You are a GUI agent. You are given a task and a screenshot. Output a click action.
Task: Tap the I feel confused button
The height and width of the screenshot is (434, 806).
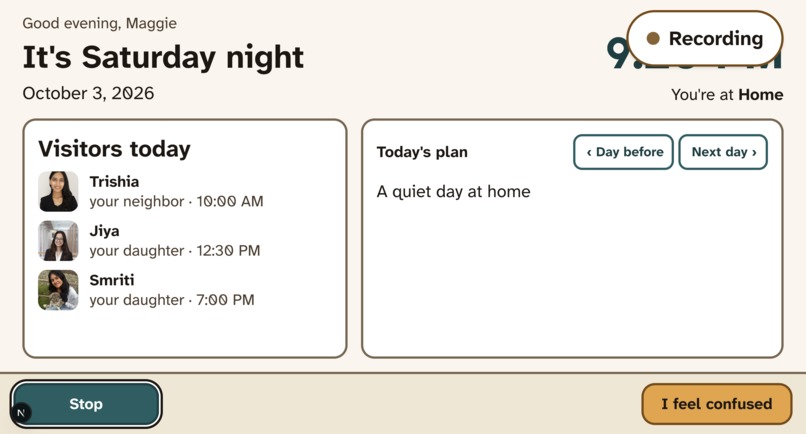click(717, 404)
